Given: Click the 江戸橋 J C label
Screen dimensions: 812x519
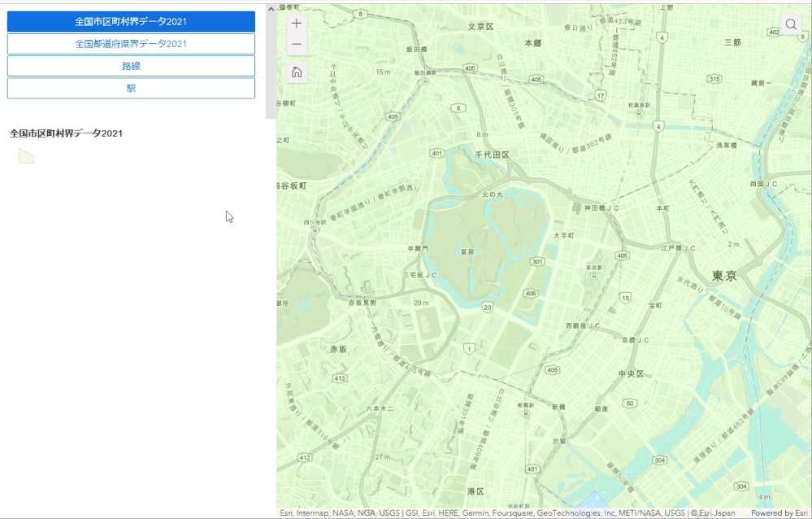Looking at the screenshot, I should click(x=678, y=248).
